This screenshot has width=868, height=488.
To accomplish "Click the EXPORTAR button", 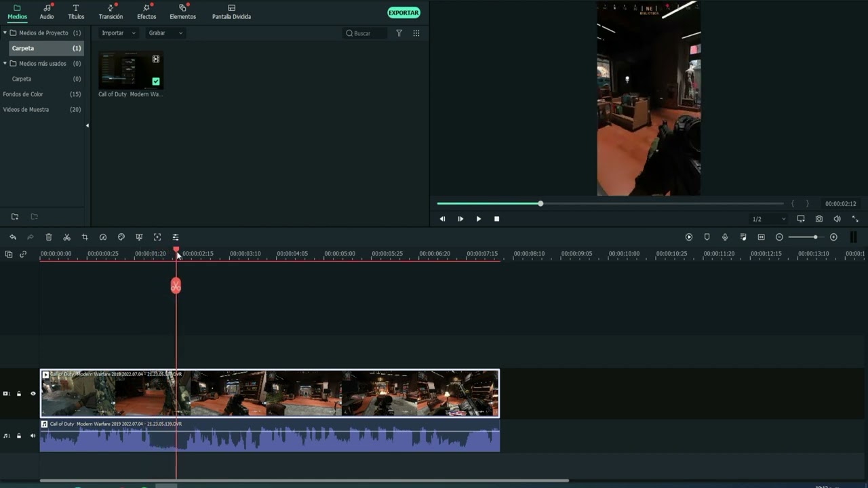I will [403, 12].
